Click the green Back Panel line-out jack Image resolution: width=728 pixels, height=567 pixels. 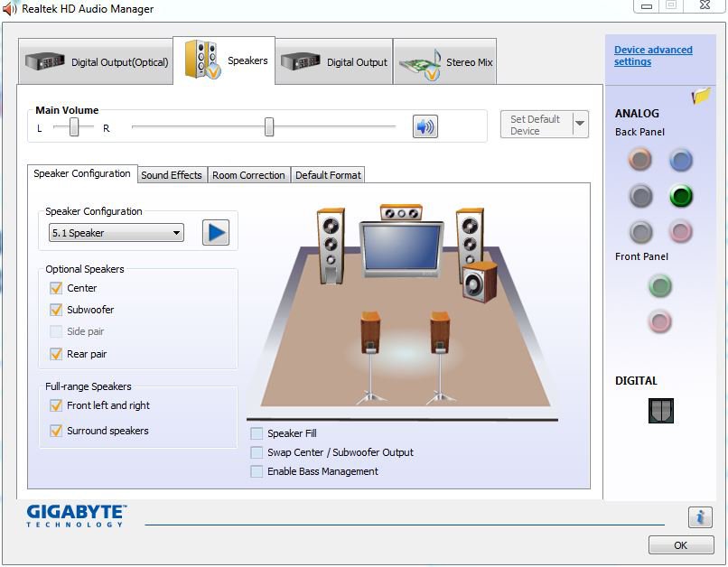click(x=680, y=196)
